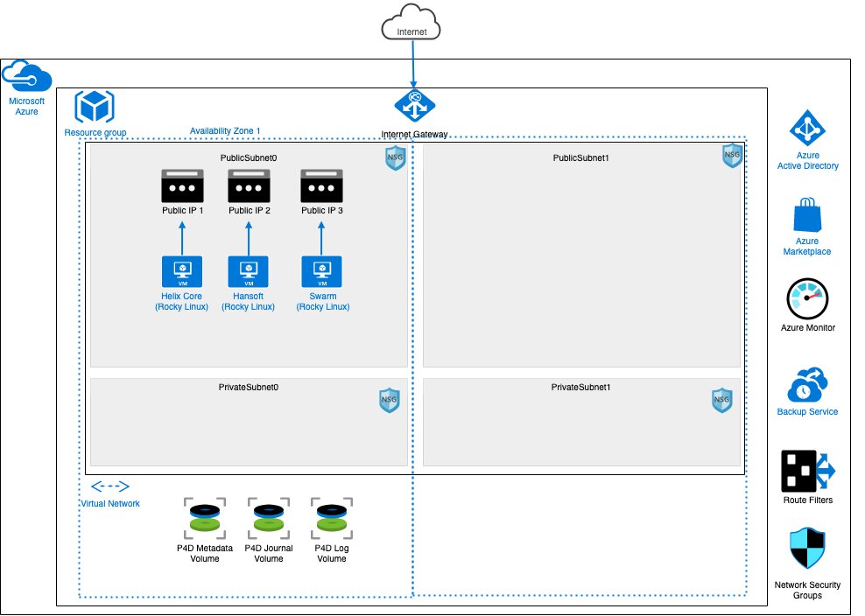This screenshot has width=865, height=616.
Task: Click the Azure Marketplace text label
Action: [807, 247]
